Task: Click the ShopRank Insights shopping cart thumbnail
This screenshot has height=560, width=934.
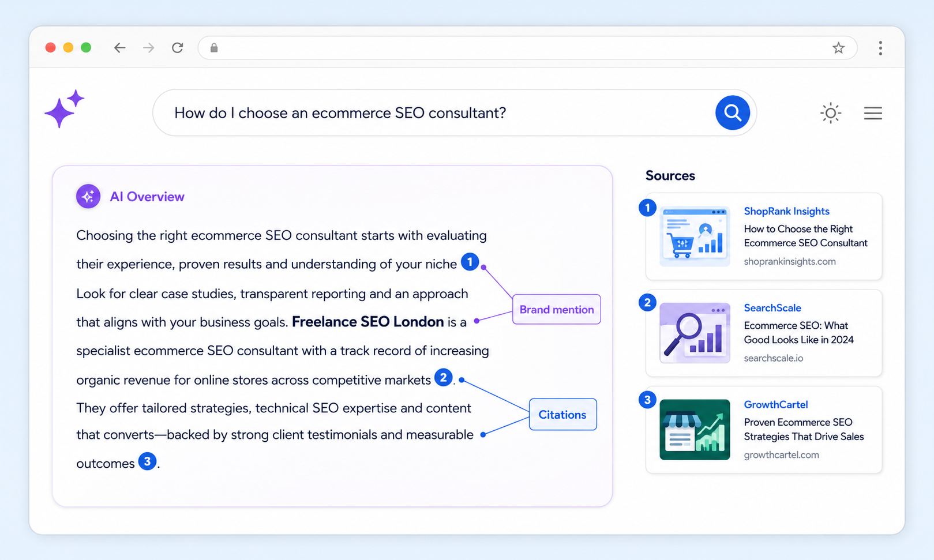Action: [695, 236]
